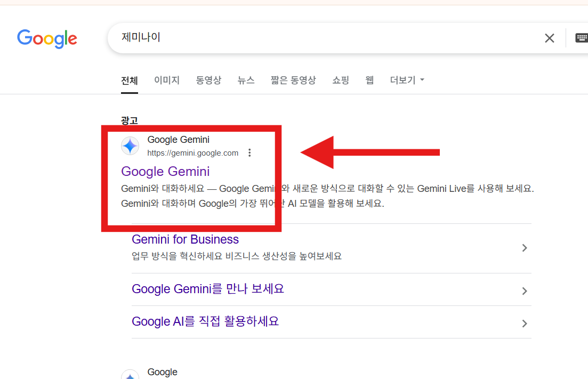Click the Google logo
The image size is (588, 379).
tap(47, 38)
